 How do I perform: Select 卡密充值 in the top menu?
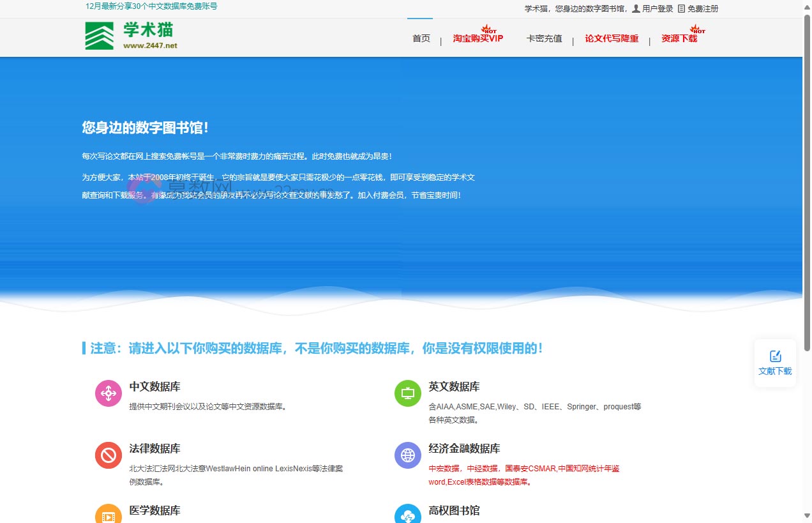tap(544, 38)
